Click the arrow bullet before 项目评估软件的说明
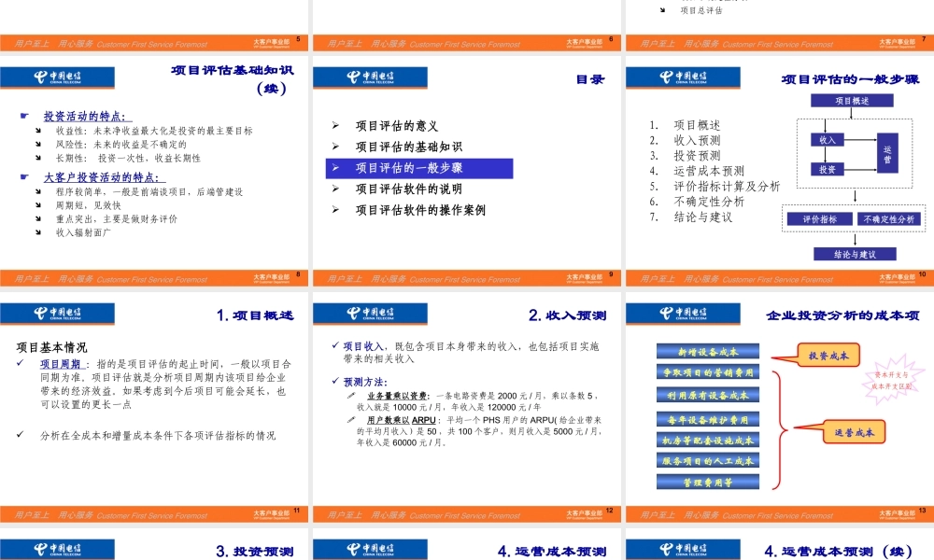 335,189
